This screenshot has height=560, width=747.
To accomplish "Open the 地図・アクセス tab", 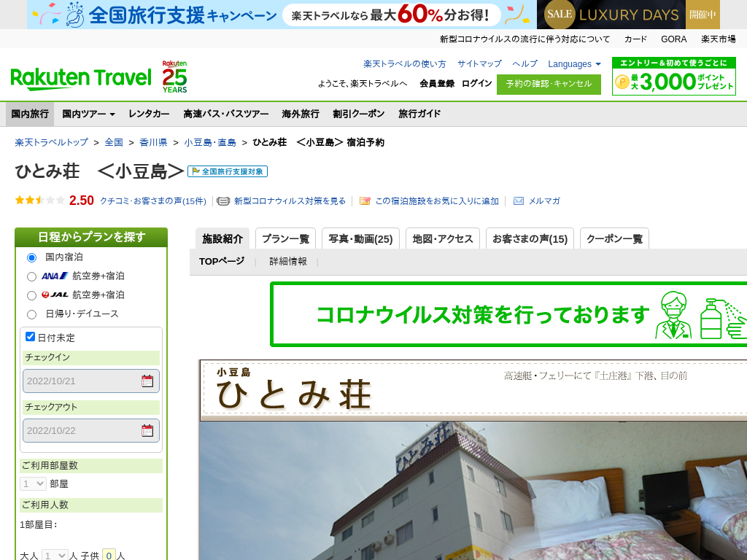I will pos(443,238).
